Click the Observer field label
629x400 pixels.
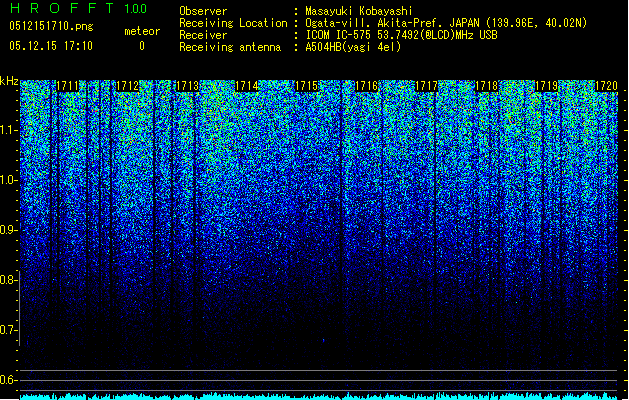[x=203, y=11]
